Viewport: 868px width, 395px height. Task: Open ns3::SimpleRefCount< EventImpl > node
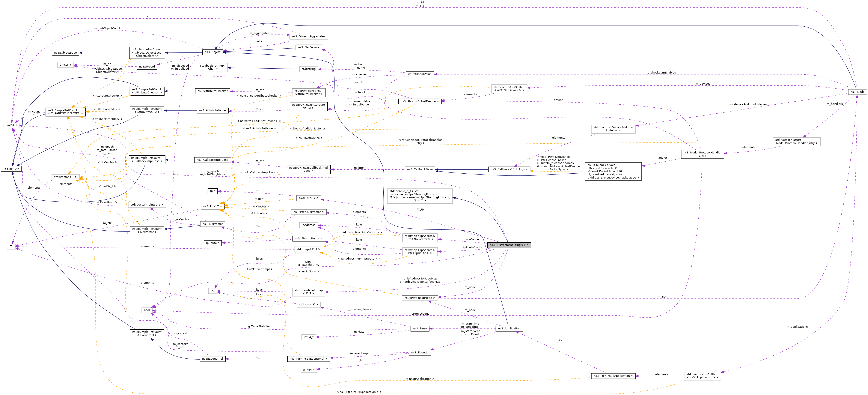point(147,333)
